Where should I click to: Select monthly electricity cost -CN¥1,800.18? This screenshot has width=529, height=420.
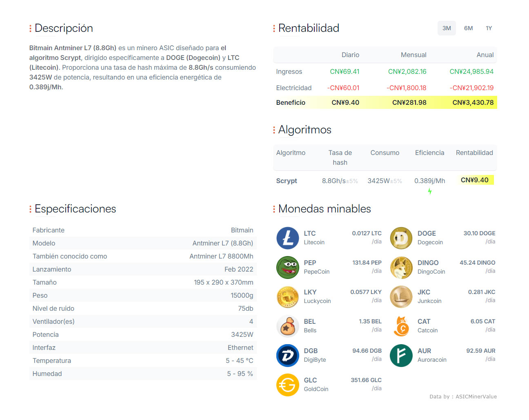(x=407, y=88)
